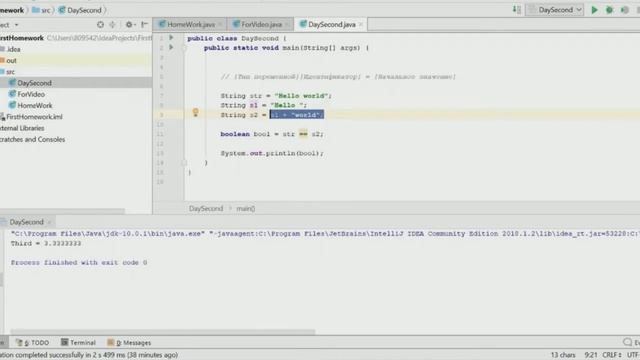Screen dimensions: 640x360
Task: Click the src breadcrumb in navigation bar
Action: (x=42, y=10)
